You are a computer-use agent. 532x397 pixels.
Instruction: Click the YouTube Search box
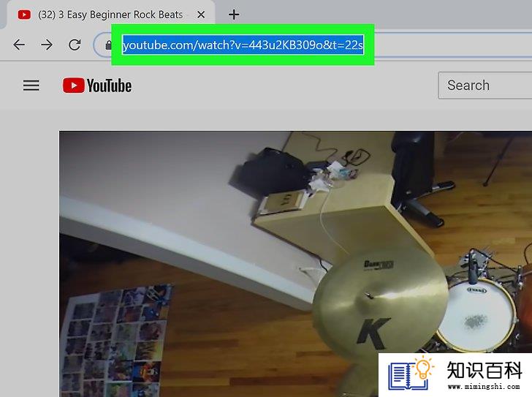[485, 85]
